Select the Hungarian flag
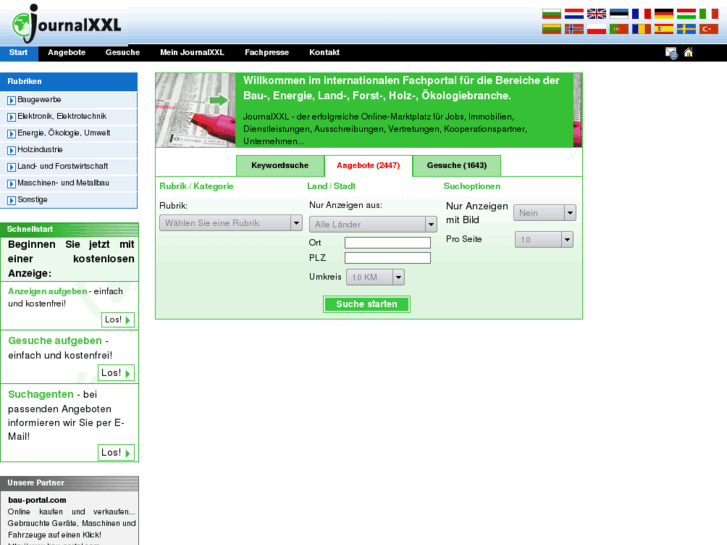The image size is (727, 545). [686, 14]
